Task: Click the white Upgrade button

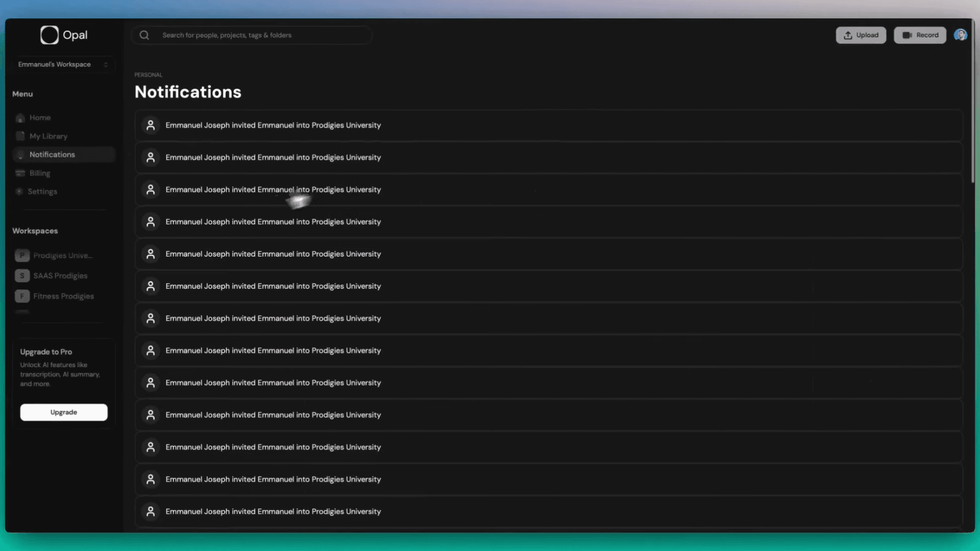Action: [x=64, y=412]
